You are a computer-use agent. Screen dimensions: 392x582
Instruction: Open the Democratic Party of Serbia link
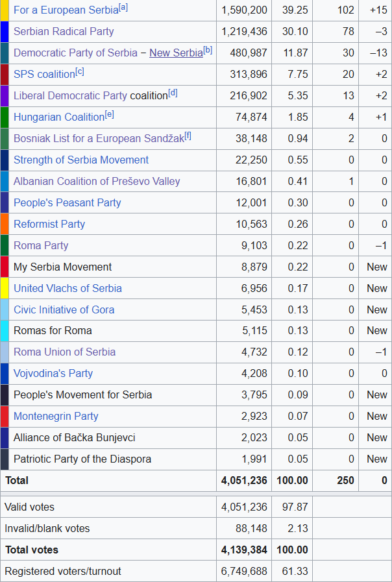coord(75,53)
